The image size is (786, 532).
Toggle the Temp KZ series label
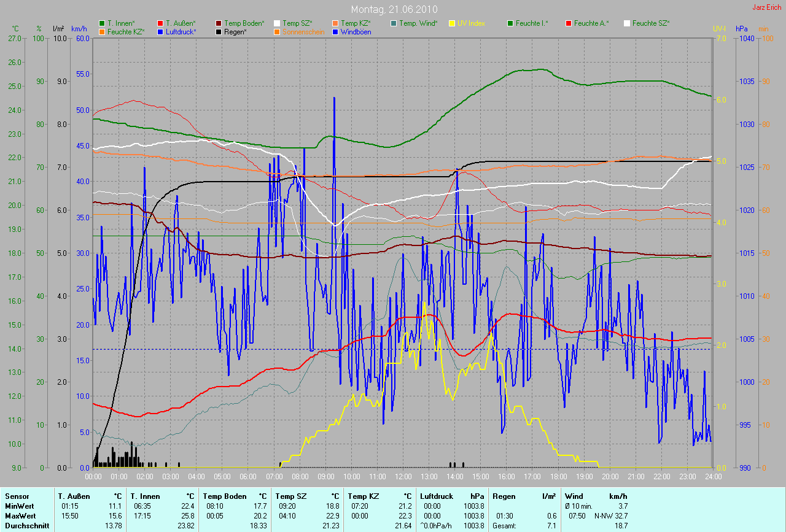(356, 23)
